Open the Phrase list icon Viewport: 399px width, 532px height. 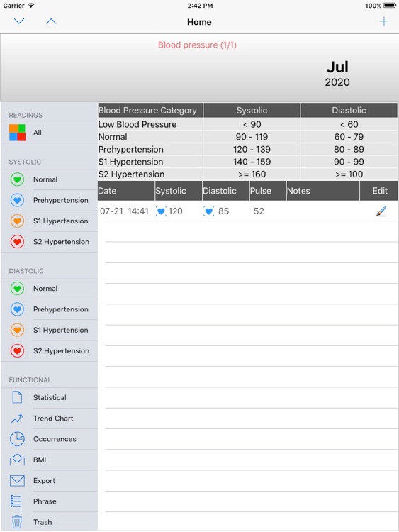pos(16,501)
